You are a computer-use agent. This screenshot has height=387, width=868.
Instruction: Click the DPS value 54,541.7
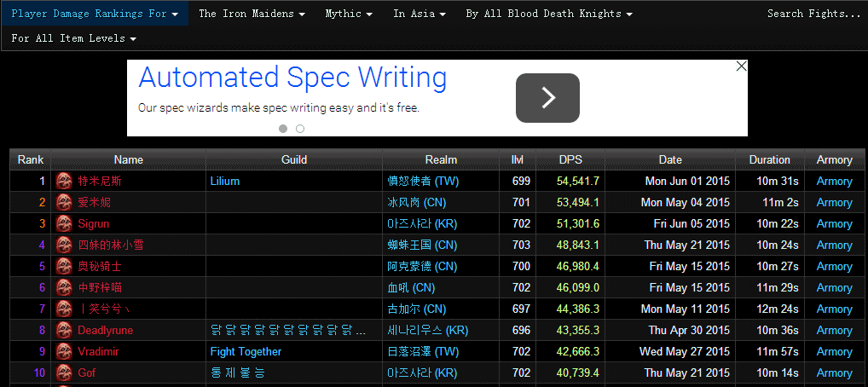tap(578, 181)
